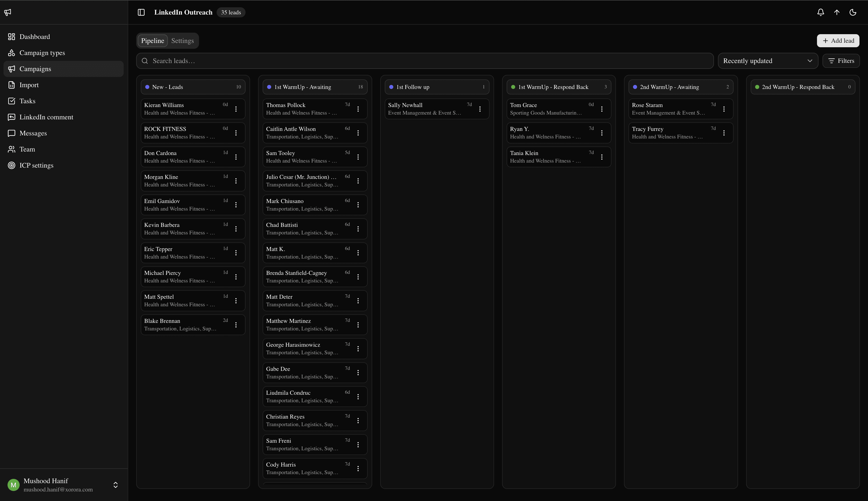Open Sally Newhall card options menu

coord(480,109)
